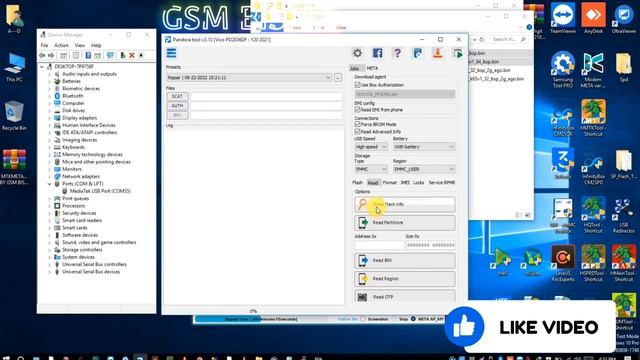This screenshot has height=360, width=640.
Task: Click Device Manager red X uninstall icon
Action: (x=132, y=55)
